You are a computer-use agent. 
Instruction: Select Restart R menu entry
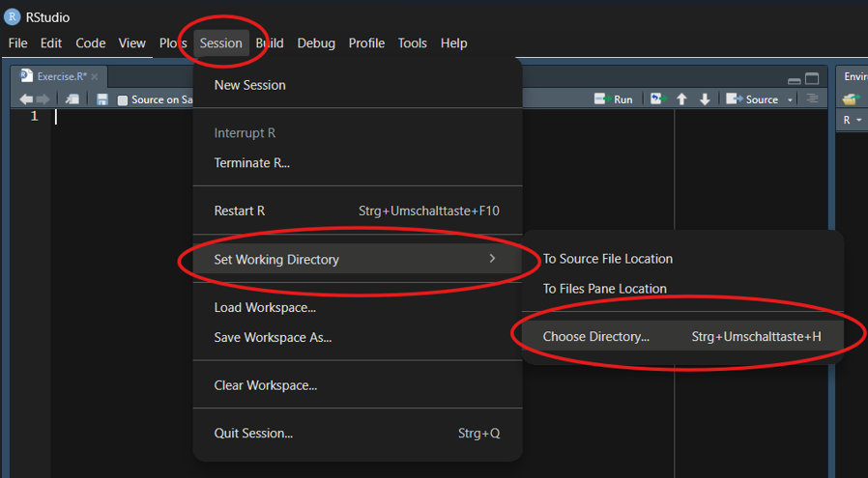coord(358,211)
